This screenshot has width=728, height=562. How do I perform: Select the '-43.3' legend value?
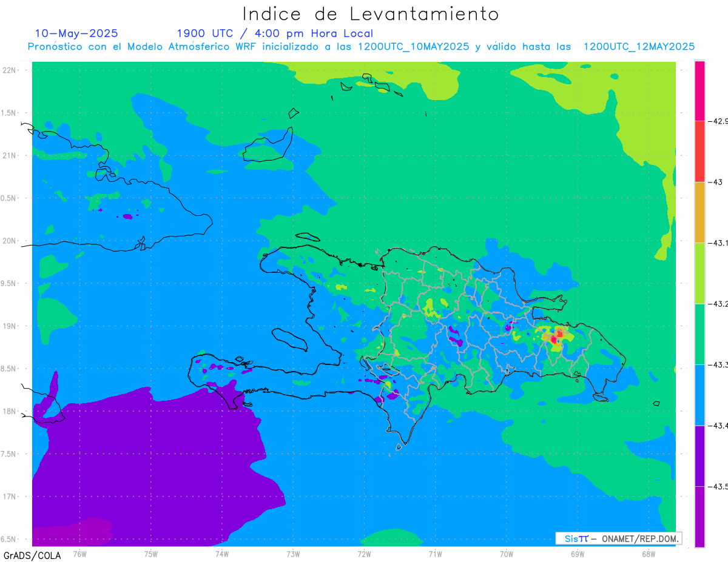tap(718, 365)
